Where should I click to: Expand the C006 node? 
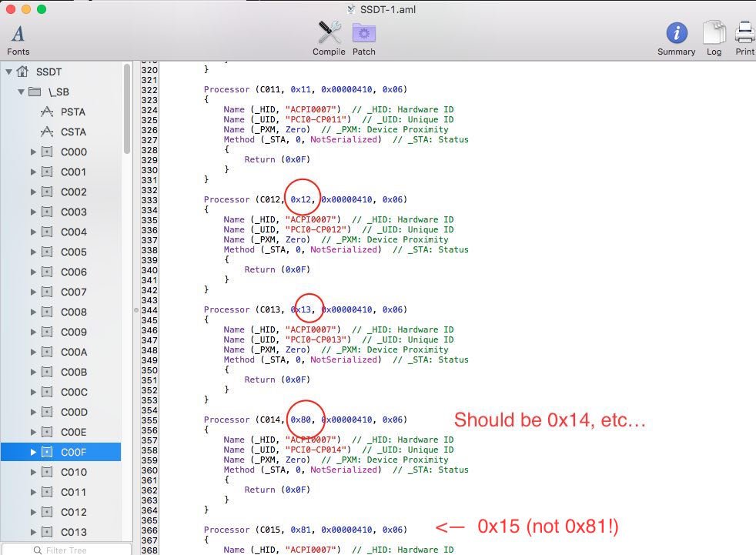[33, 272]
